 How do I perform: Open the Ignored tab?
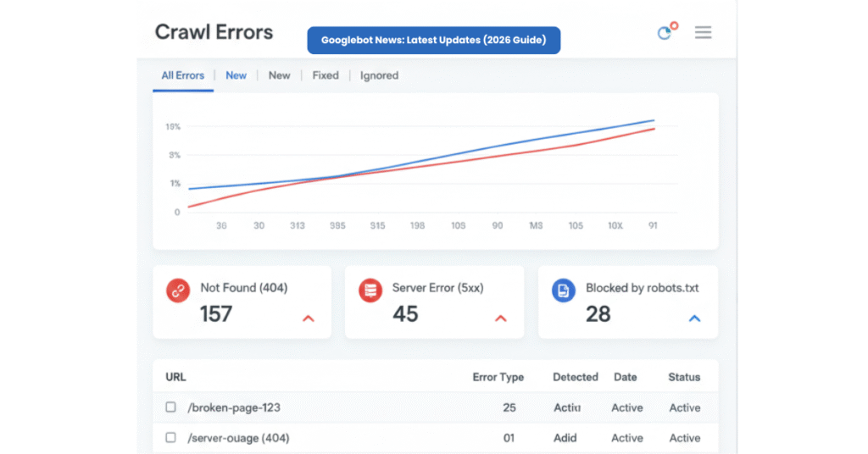pyautogui.click(x=379, y=75)
